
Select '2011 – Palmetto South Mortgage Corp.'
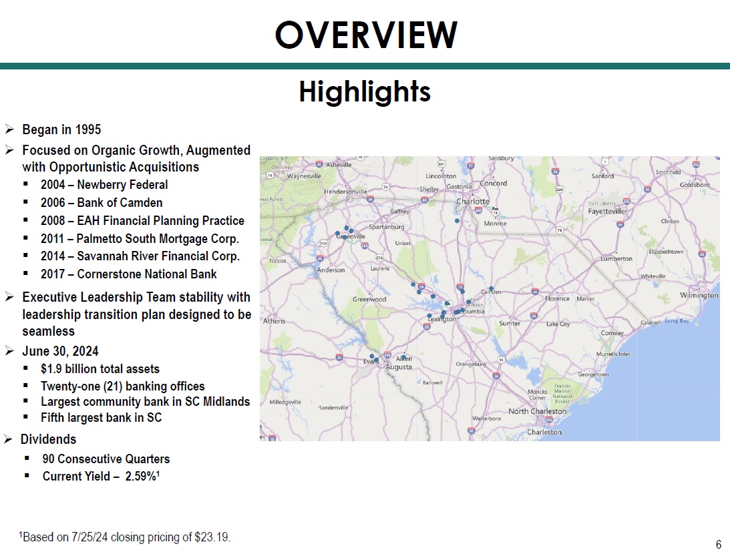[x=140, y=238]
